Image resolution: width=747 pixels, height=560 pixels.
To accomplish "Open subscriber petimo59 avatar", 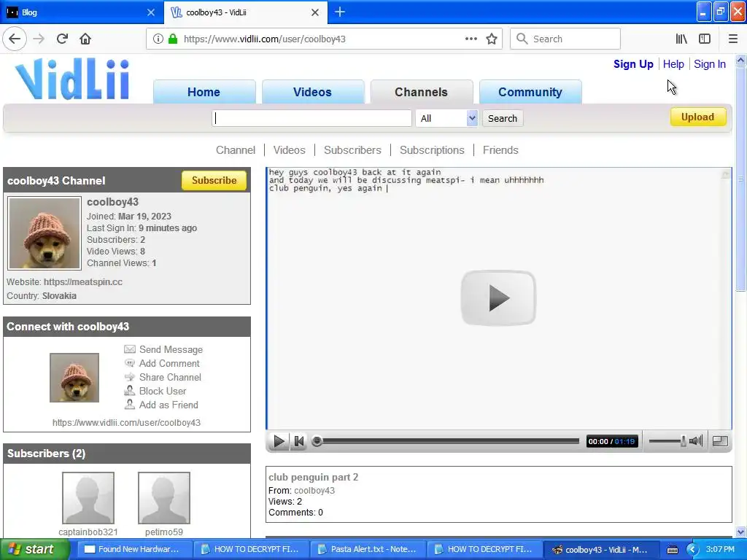I will [164, 498].
